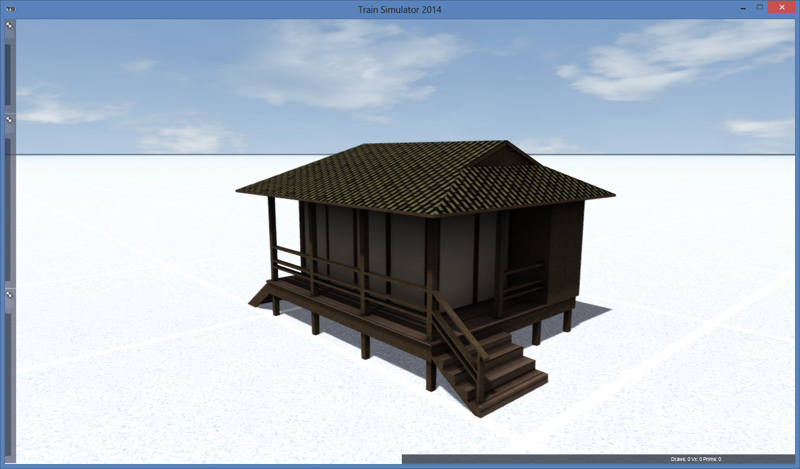Image resolution: width=800 pixels, height=469 pixels.
Task: Open the window system menu icon
Action: click(10, 9)
